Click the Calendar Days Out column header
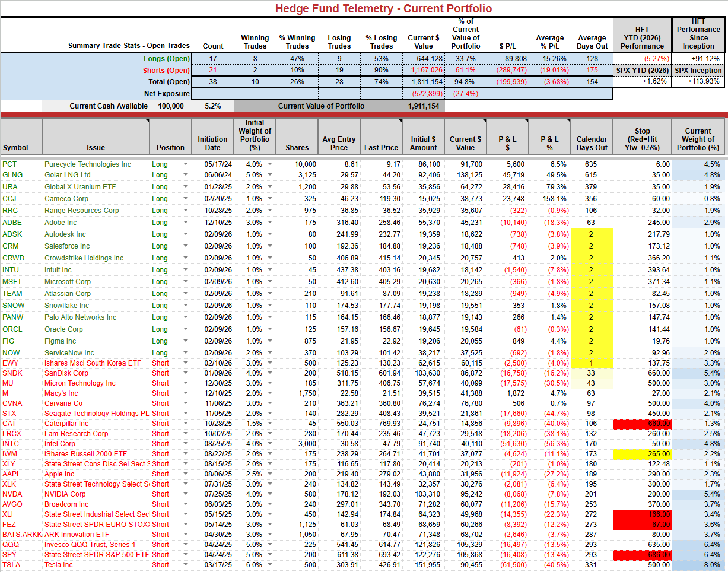 591,136
